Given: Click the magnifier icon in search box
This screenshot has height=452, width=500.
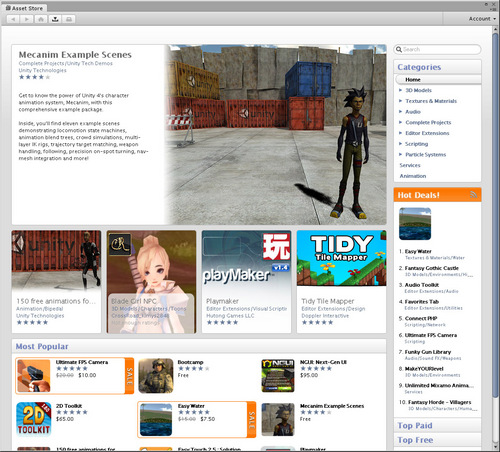Looking at the screenshot, I should (x=399, y=49).
